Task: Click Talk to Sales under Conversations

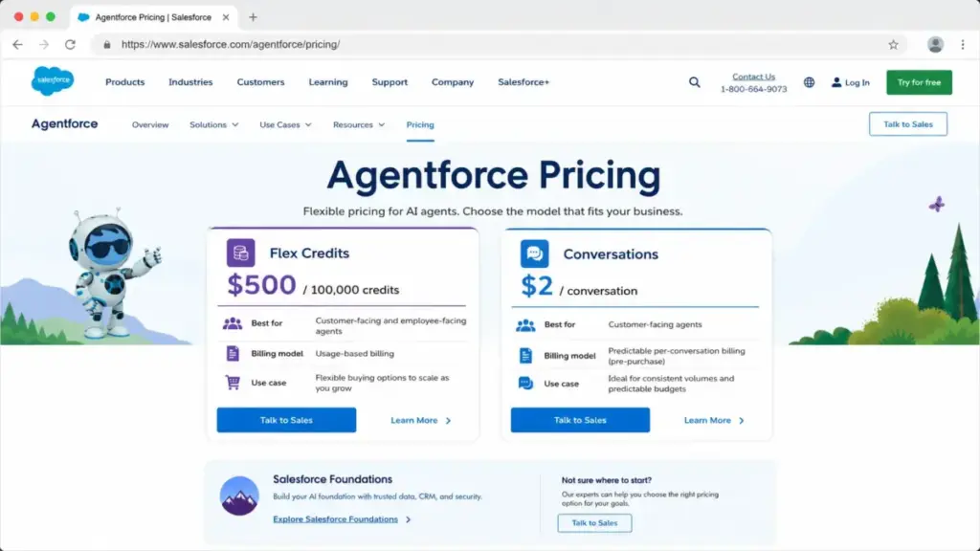Action: point(580,420)
